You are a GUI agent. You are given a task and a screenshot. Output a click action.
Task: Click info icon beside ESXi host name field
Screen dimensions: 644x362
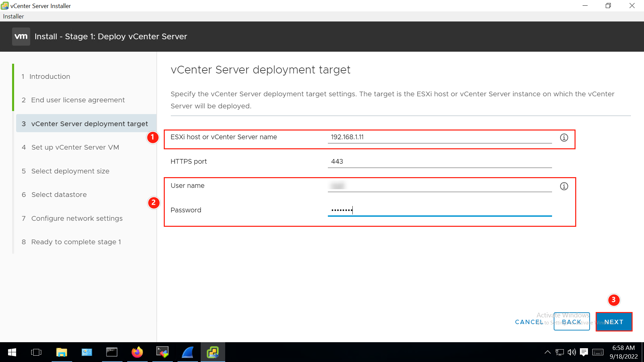564,138
